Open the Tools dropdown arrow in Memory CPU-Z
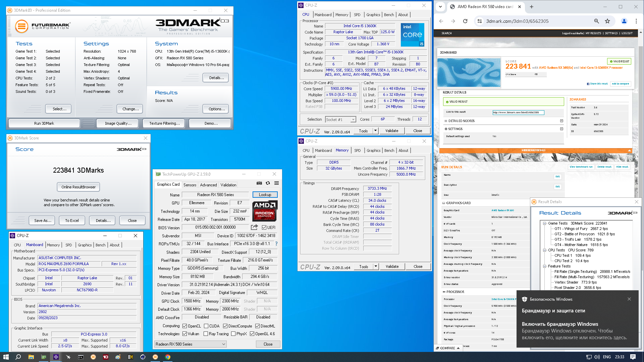Image resolution: width=644 pixels, height=362 pixels. [376, 266]
